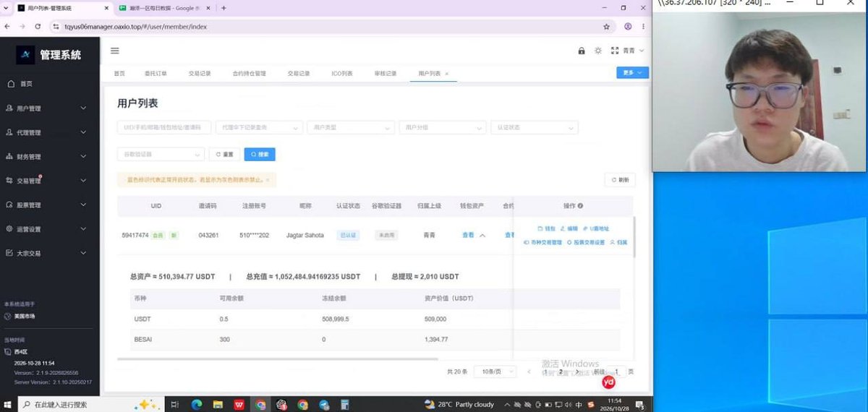The image size is (868, 412).
Task: Open Task View on the taskbar
Action: (175, 405)
